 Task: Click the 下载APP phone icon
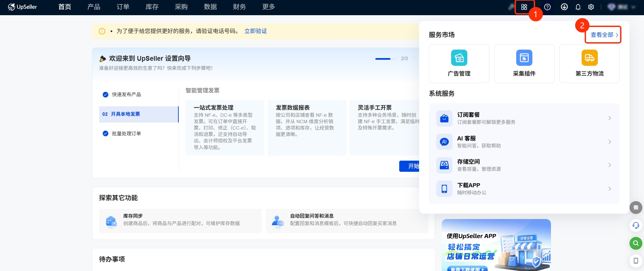[x=444, y=189]
